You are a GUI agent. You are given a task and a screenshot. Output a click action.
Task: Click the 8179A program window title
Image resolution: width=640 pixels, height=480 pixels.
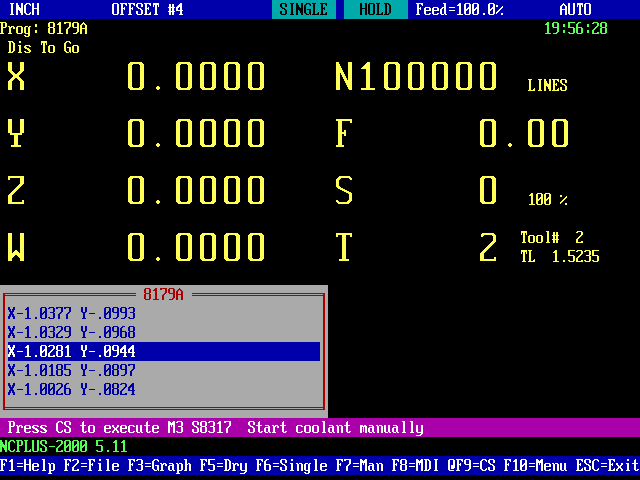pyautogui.click(x=164, y=295)
